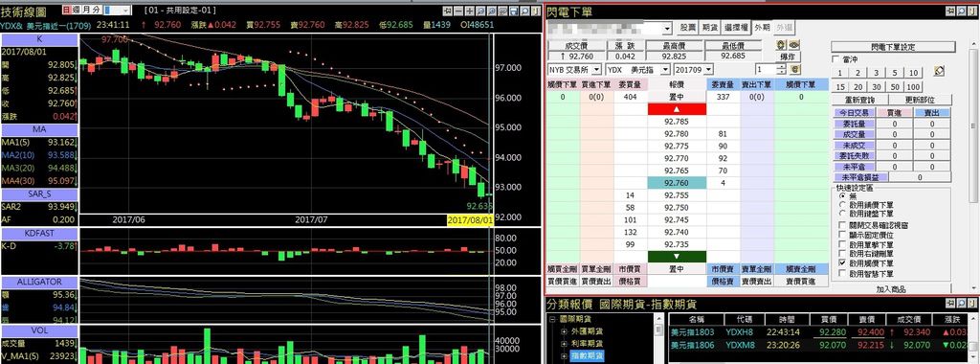Check 啟用智慧下單 checkbox
Viewport: 980px width, 364px height.
tap(842, 274)
